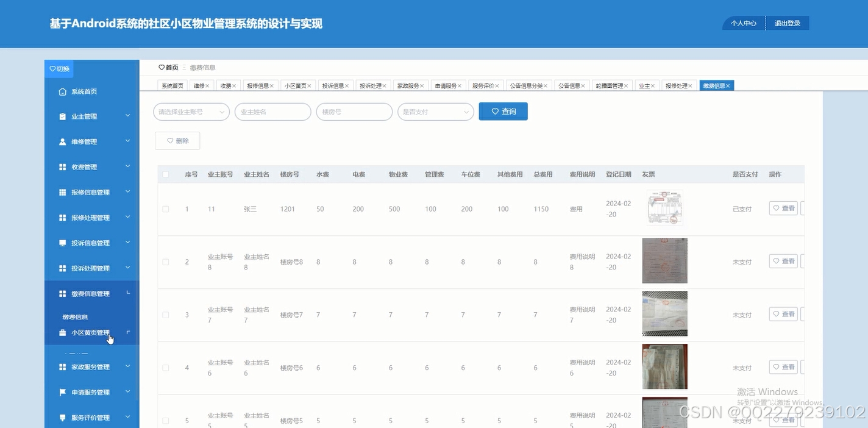The height and width of the screenshot is (428, 868).
Task: Open the 是否支付 filter dropdown
Action: tap(435, 112)
